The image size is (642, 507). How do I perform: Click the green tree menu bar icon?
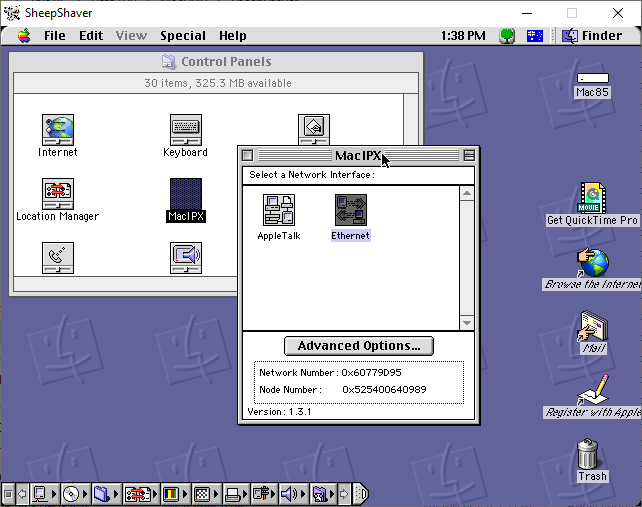tap(507, 36)
